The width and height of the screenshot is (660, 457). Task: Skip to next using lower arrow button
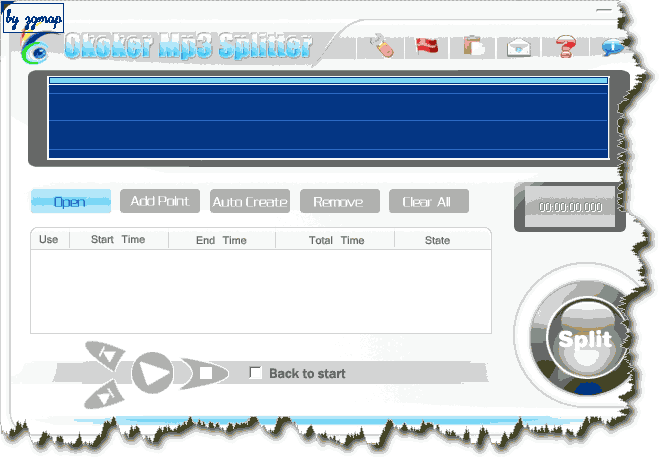click(105, 394)
